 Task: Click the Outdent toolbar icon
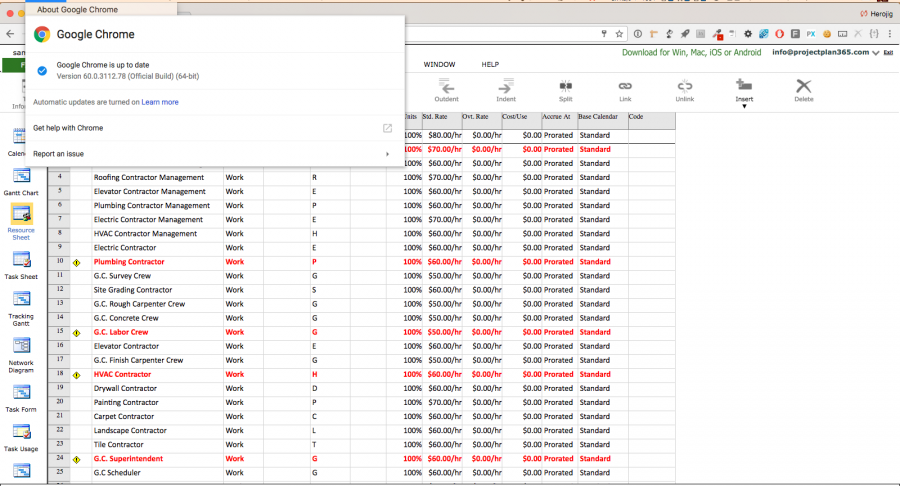pyautogui.click(x=447, y=87)
